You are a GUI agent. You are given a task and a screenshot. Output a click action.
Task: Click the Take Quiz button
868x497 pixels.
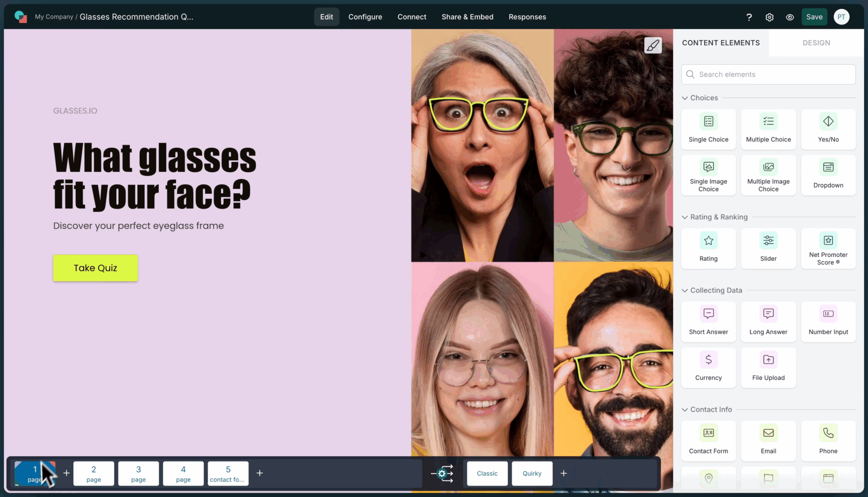(x=95, y=268)
